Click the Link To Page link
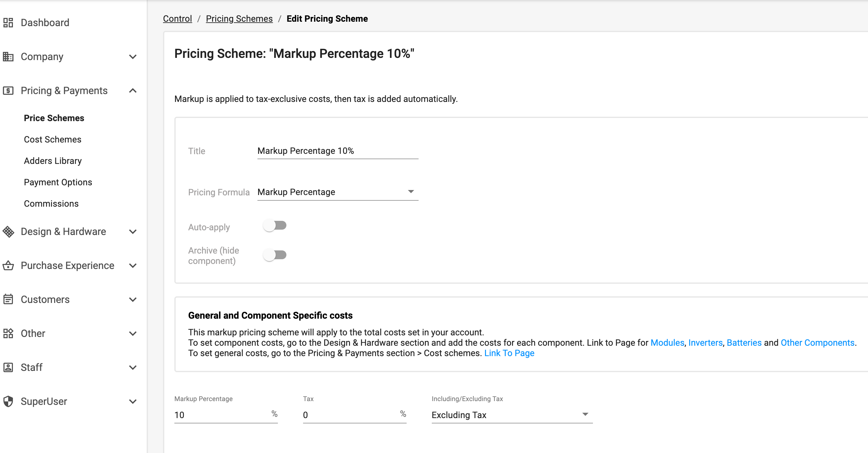This screenshot has width=868, height=453. click(x=509, y=353)
